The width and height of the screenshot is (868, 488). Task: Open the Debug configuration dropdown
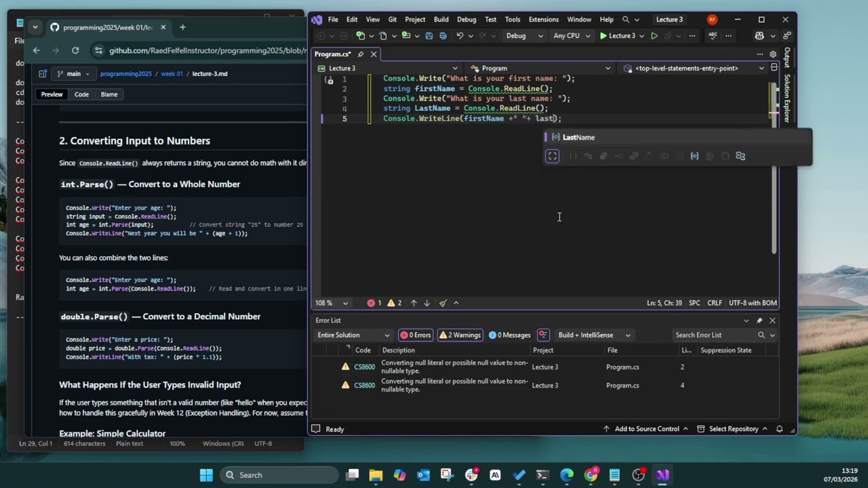coord(524,36)
